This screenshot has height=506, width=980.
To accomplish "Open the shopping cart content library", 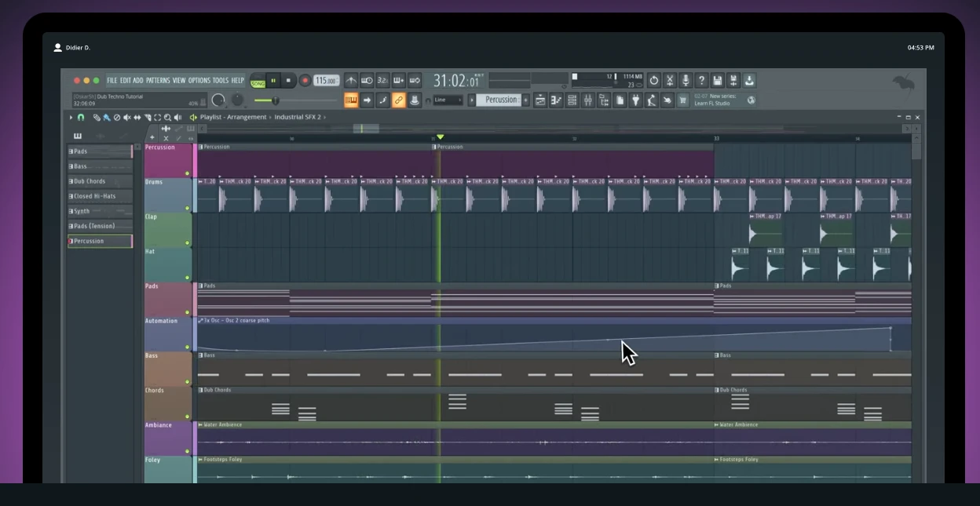I will (x=682, y=100).
